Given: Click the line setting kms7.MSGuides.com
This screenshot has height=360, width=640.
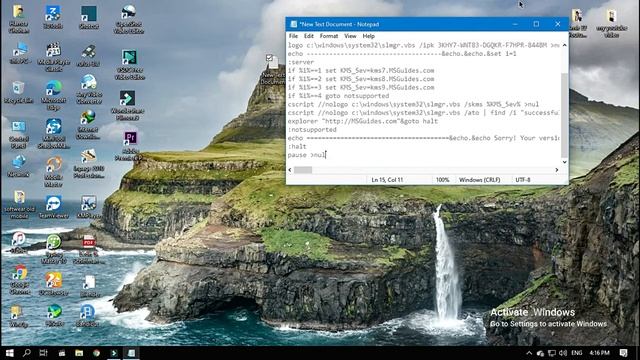Looking at the screenshot, I should pyautogui.click(x=361, y=70).
